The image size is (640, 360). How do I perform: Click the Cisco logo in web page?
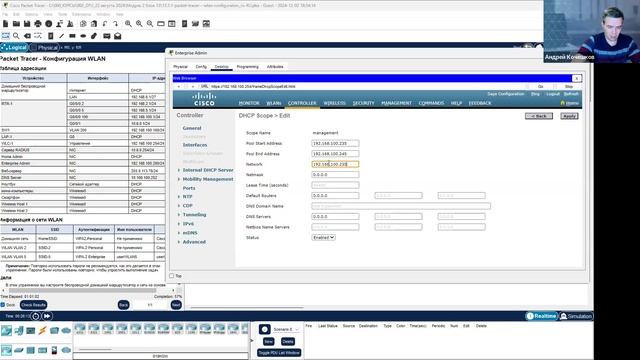pos(204,99)
